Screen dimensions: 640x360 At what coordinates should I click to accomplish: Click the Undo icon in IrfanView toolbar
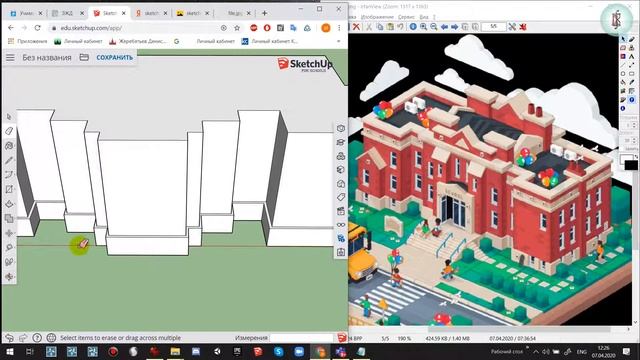(x=400, y=27)
